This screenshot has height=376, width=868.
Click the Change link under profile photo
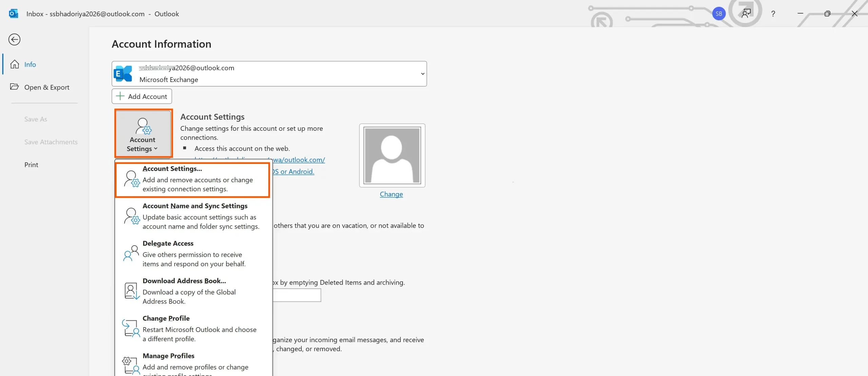tap(391, 194)
